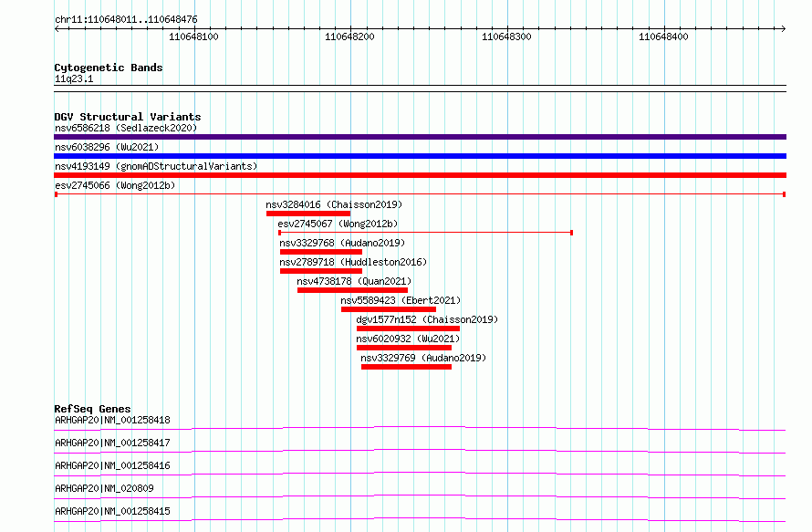Click the left scroll arrow on ruler
Viewport: 812px width, 532px height.
coord(57,29)
